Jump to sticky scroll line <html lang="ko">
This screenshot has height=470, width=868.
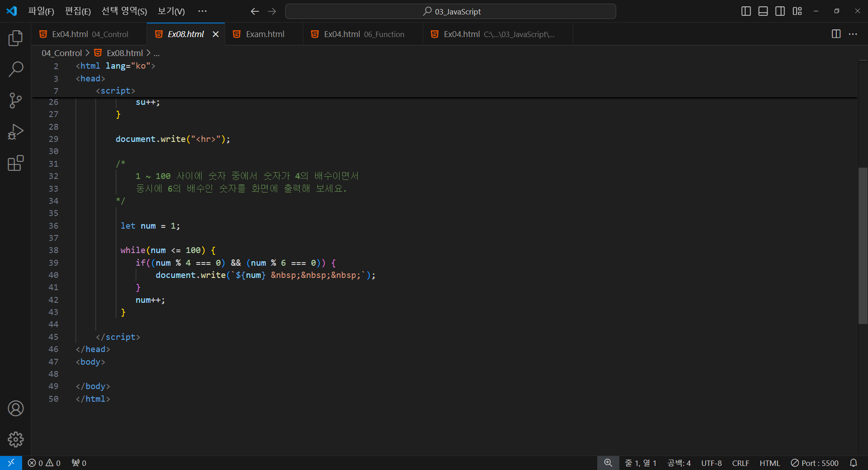tap(115, 66)
